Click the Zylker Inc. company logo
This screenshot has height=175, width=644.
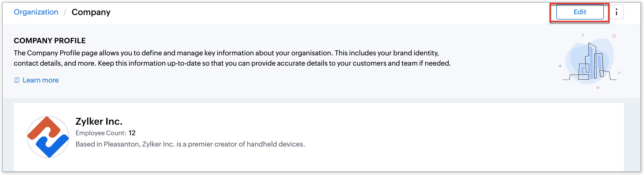click(x=48, y=137)
